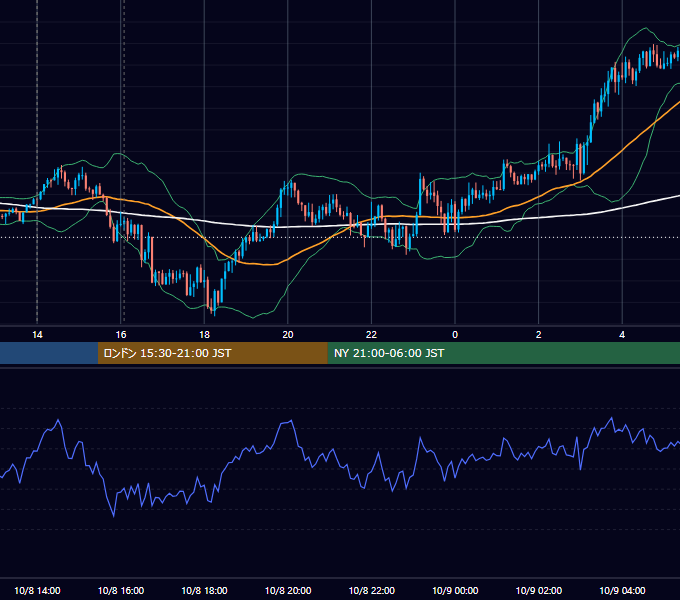
Task: Click the 10/8 18:00 label on indicator axis
Action: (x=204, y=590)
